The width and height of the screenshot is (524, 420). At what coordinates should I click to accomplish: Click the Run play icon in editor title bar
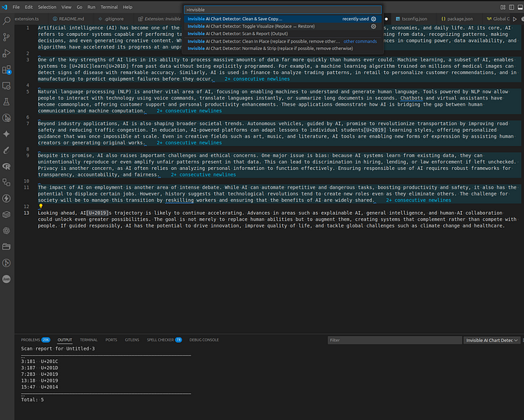point(515,19)
